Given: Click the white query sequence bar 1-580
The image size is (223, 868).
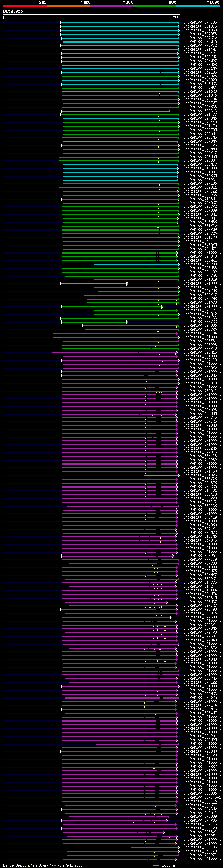Looking at the screenshot, I should [x=92, y=14].
